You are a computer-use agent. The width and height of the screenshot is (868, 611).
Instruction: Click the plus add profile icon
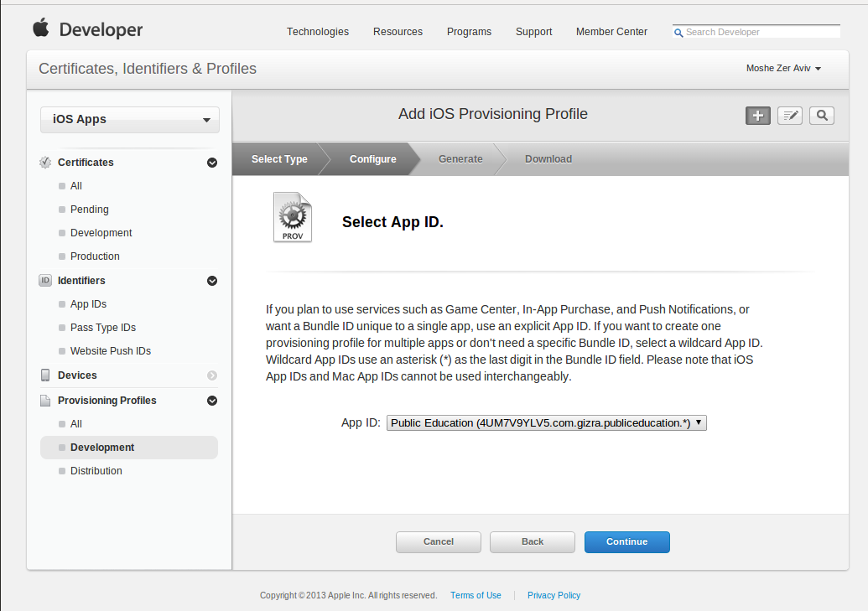[x=758, y=116]
